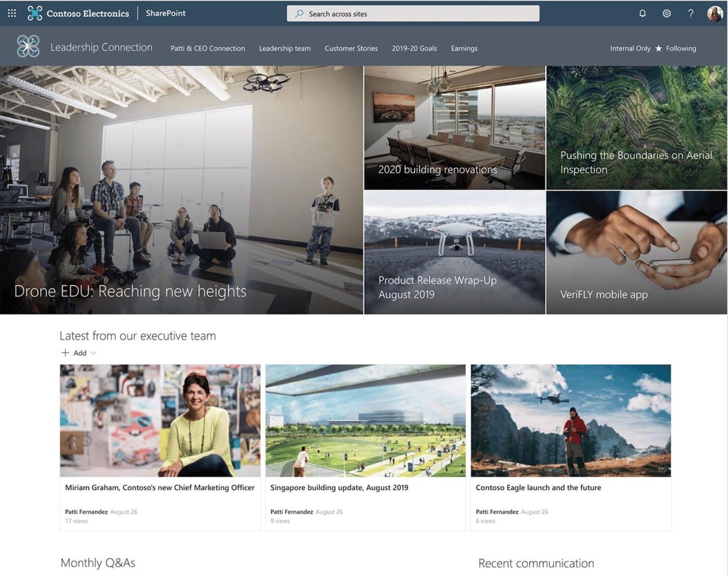Click the Leadership Connection site logo
Viewport: 728px width, 576px height.
[28, 46]
